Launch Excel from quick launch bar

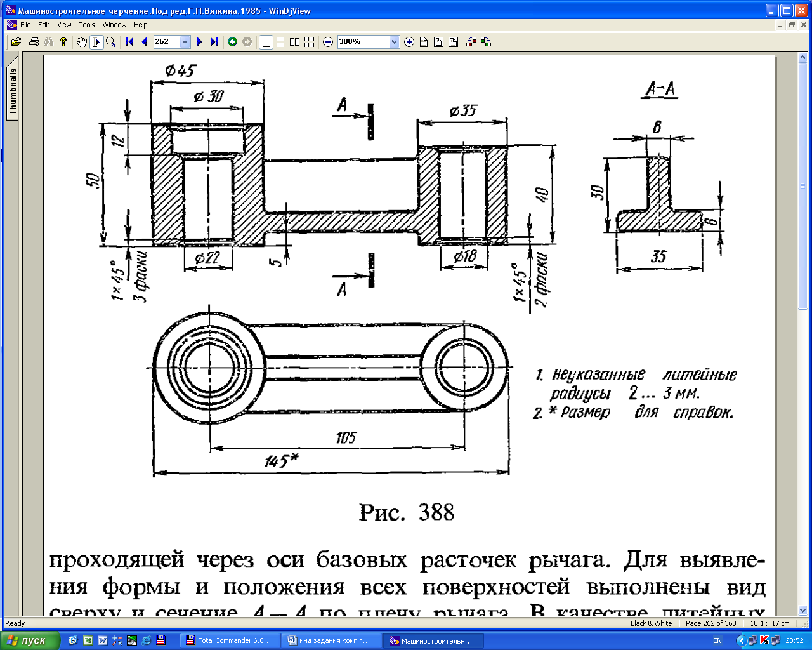click(x=88, y=640)
